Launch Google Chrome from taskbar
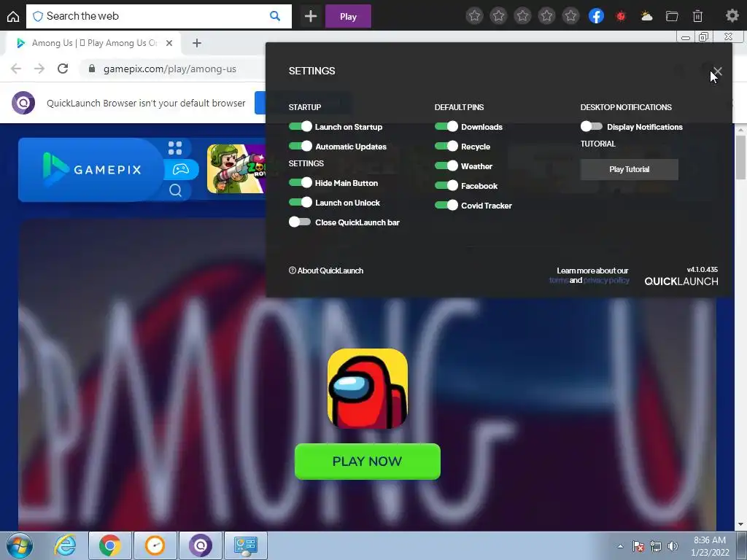Image resolution: width=747 pixels, height=560 pixels. pos(109,545)
